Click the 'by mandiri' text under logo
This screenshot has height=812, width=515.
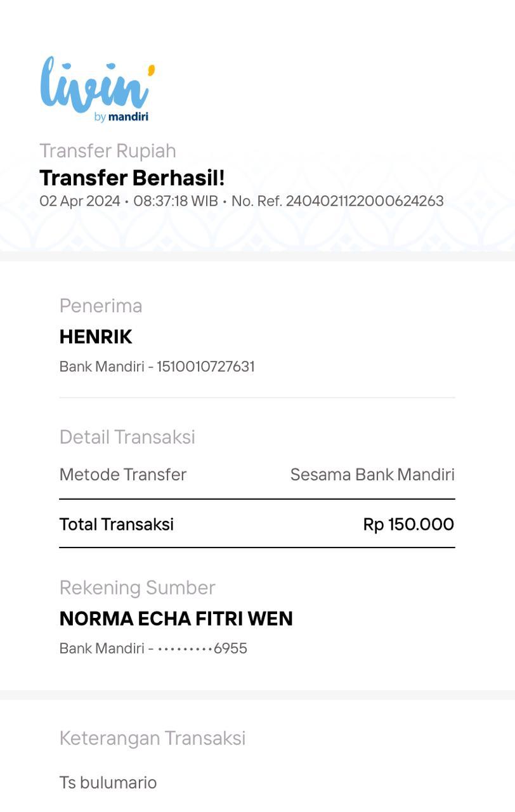click(121, 117)
